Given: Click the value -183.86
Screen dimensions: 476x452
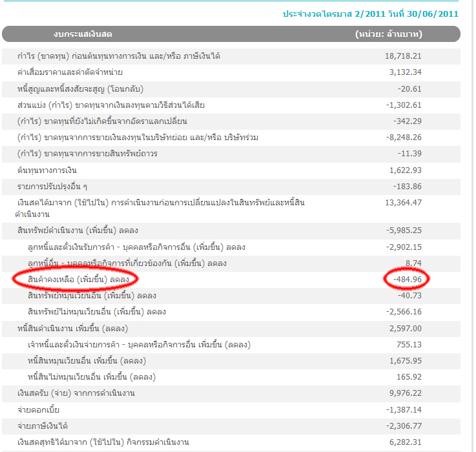Looking at the screenshot, I should pos(408,187).
